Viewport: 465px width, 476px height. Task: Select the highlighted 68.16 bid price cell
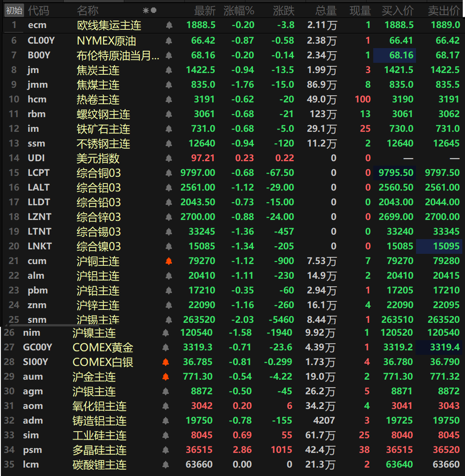pyautogui.click(x=395, y=56)
